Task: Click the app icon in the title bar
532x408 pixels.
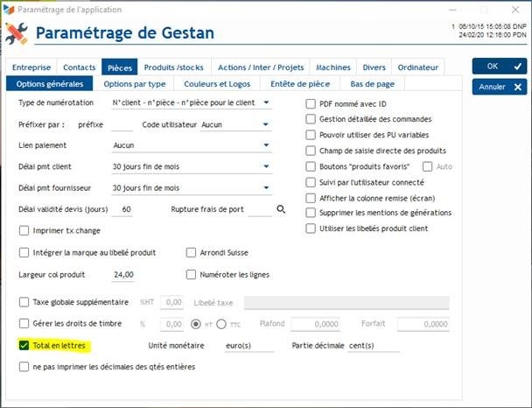Action: tap(9, 9)
